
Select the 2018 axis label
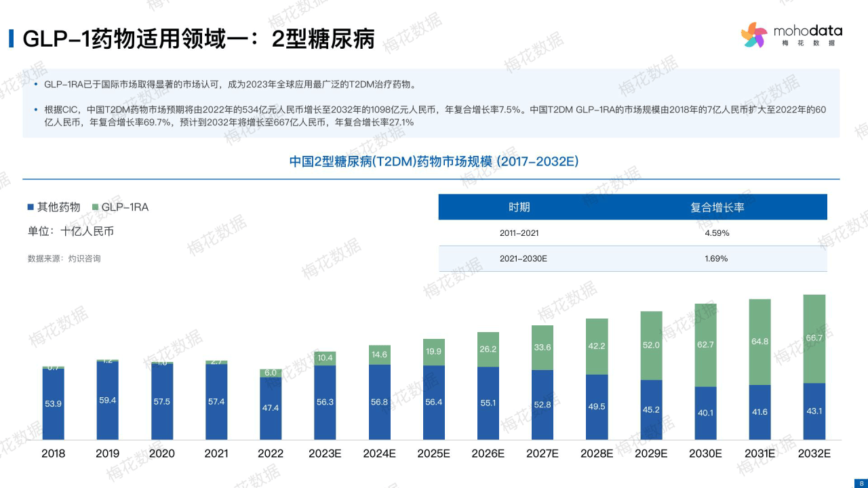point(54,454)
